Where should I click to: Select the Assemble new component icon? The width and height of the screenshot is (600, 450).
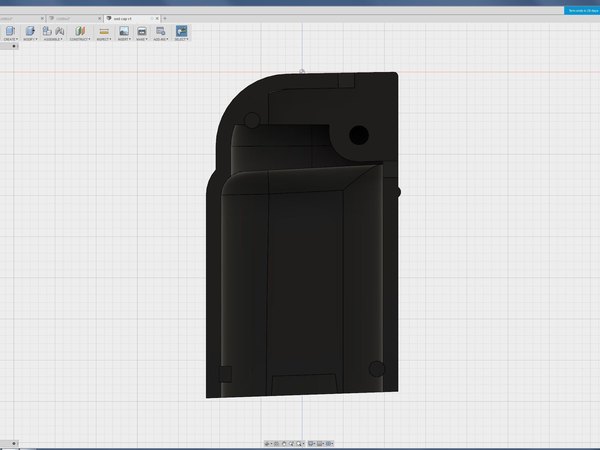pyautogui.click(x=47, y=31)
